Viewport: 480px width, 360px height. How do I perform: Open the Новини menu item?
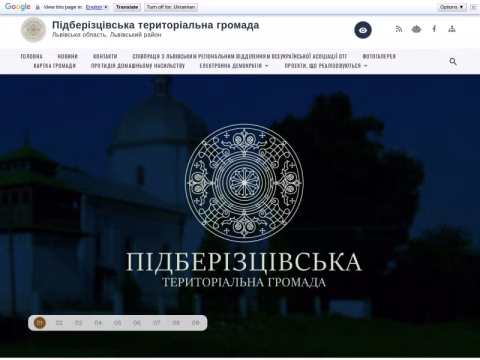click(68, 56)
